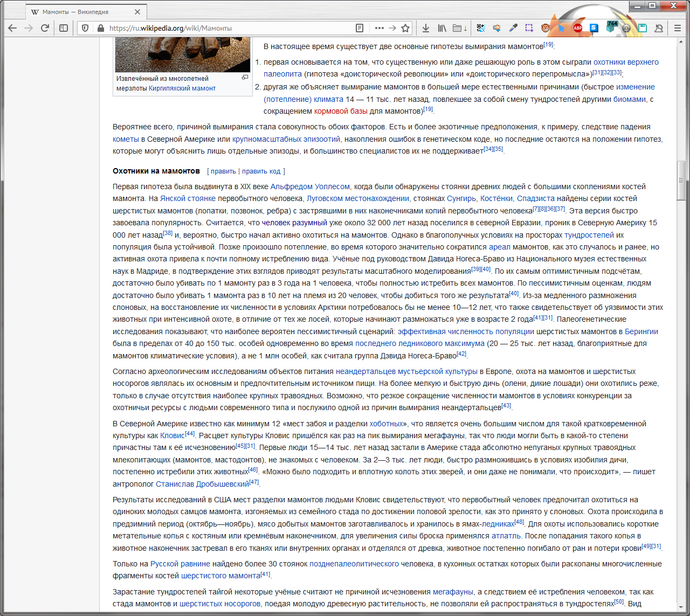690x616 pixels.
Task: Follow the человек разумный link
Action: click(294, 223)
